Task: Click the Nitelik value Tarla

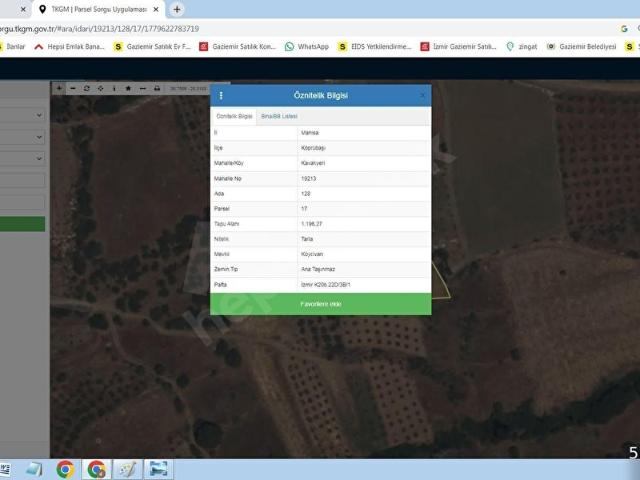Action: (x=307, y=239)
